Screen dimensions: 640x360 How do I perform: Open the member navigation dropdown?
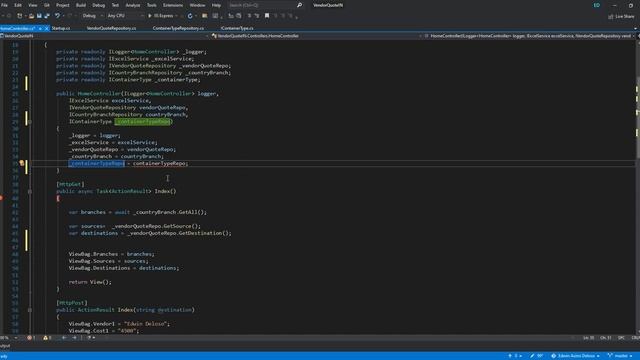530,36
